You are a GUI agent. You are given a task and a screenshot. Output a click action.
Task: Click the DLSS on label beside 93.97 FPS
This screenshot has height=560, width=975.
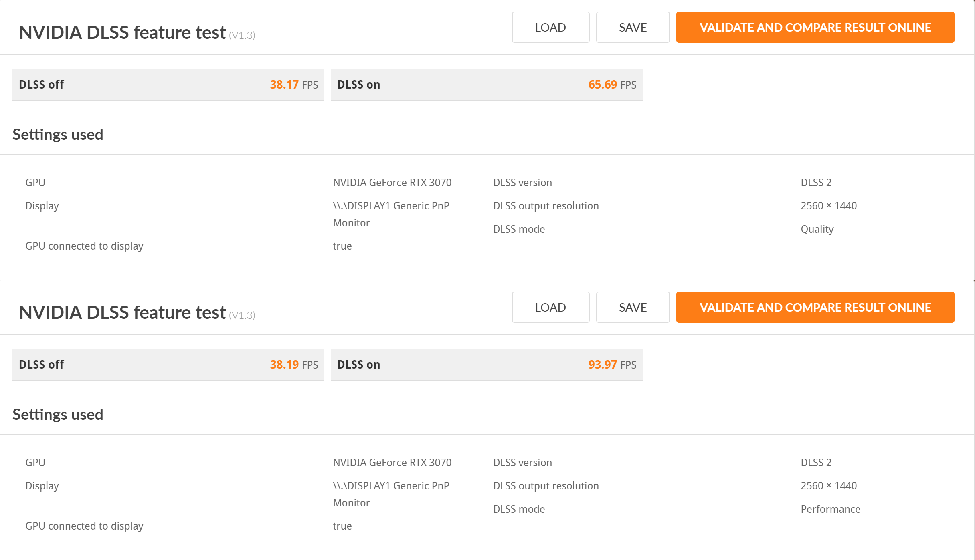click(x=358, y=365)
